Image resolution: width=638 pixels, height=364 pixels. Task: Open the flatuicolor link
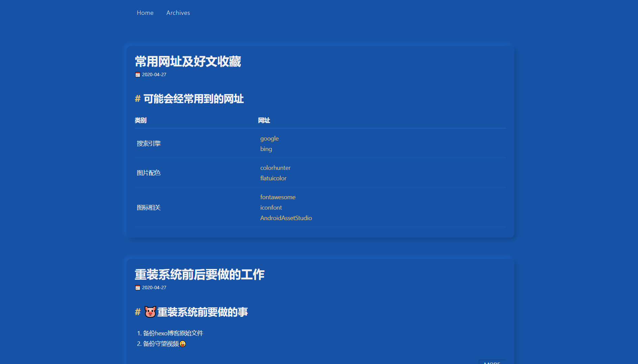tap(273, 178)
